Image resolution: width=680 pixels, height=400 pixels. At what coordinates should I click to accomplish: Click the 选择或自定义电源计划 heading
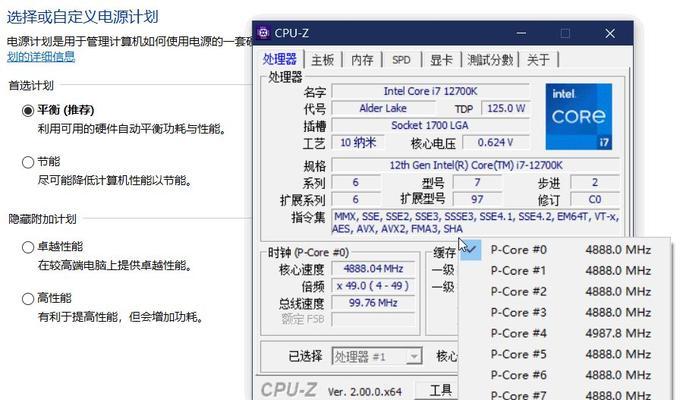tap(82, 17)
